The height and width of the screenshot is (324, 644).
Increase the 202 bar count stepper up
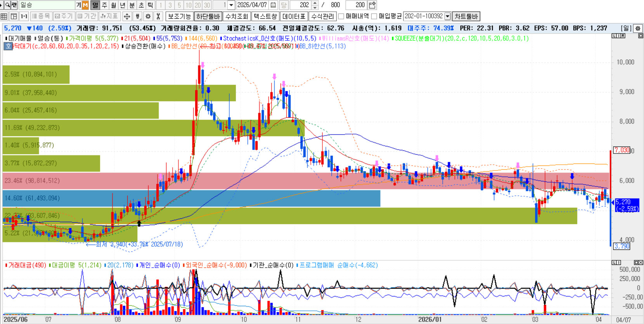point(315,3)
